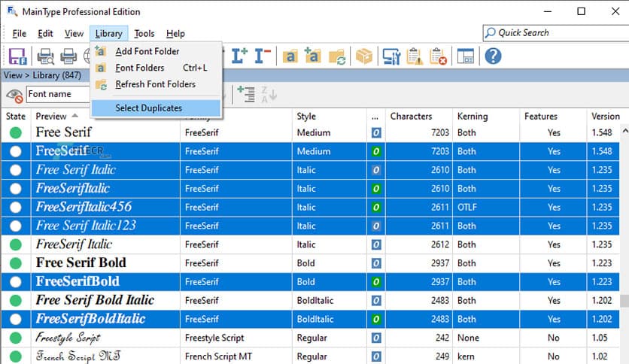
Task: Click the green info badge for FreeSerifBold row
Action: pos(376,282)
